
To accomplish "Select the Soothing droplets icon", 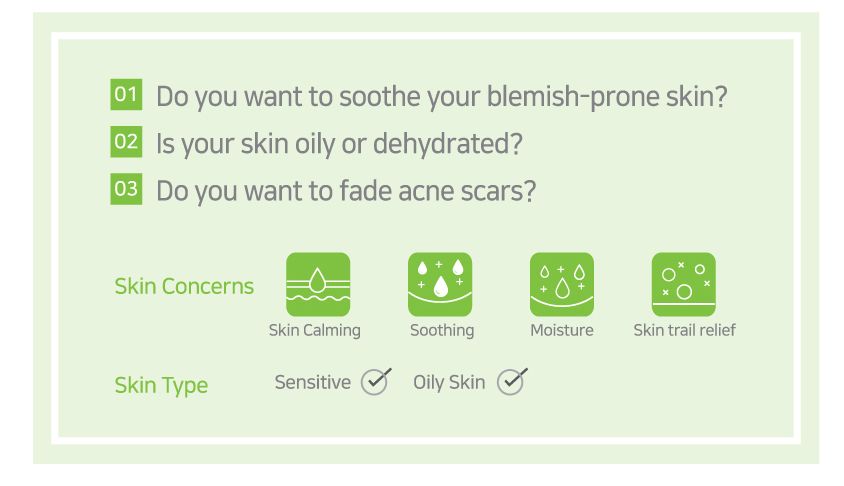I will coord(440,284).
